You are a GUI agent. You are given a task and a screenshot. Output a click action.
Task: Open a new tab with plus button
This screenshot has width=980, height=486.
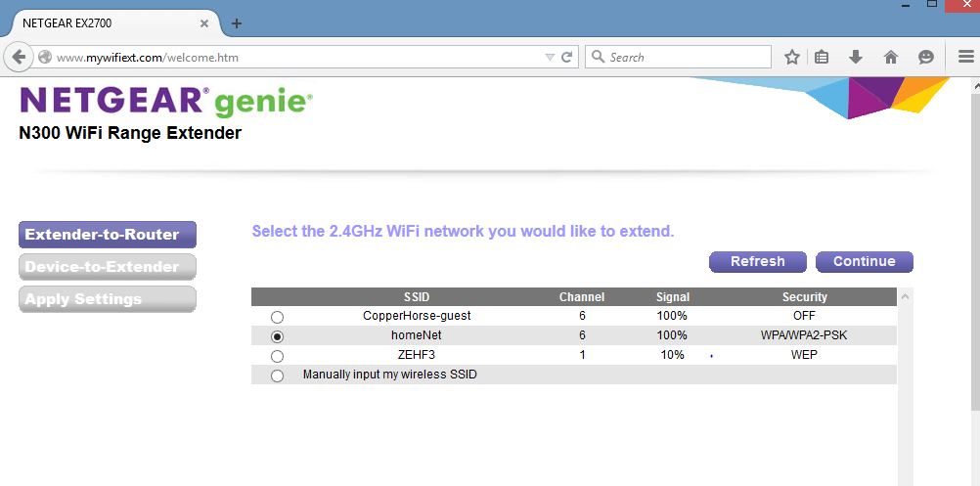237,23
